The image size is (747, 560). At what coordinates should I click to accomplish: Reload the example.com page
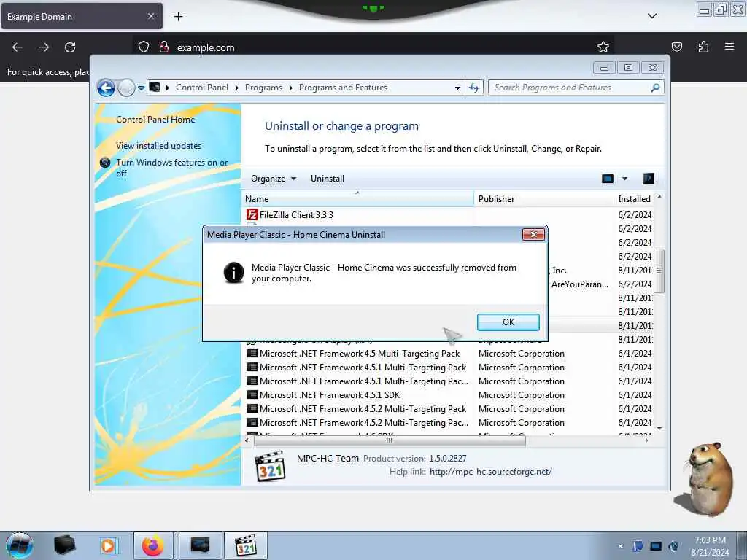coord(70,47)
